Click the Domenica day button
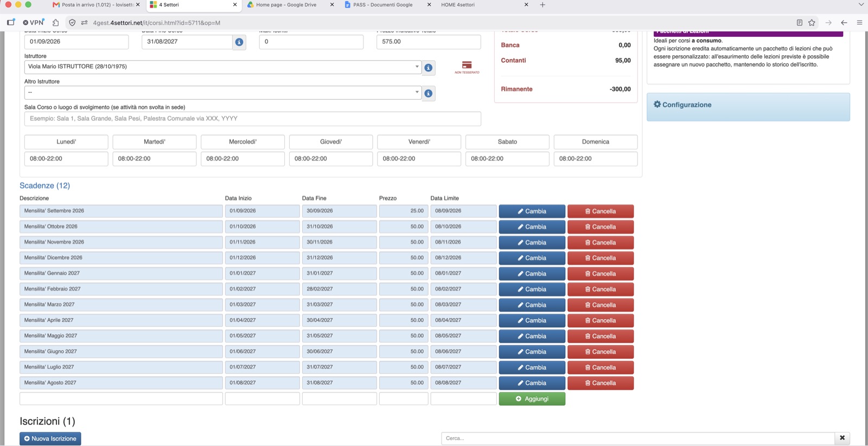Screen dimensions: 868x446 pyautogui.click(x=596, y=142)
